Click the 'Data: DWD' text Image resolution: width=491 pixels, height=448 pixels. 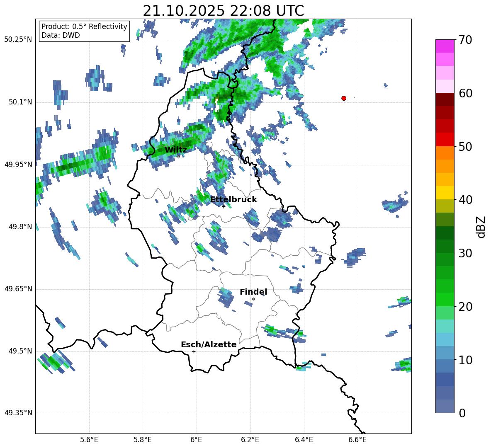[61, 35]
